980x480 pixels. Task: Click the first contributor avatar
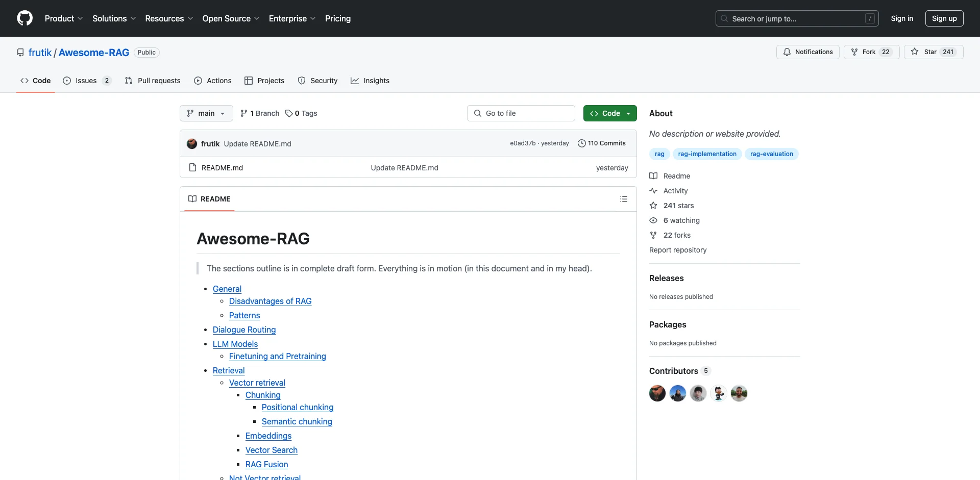click(657, 393)
